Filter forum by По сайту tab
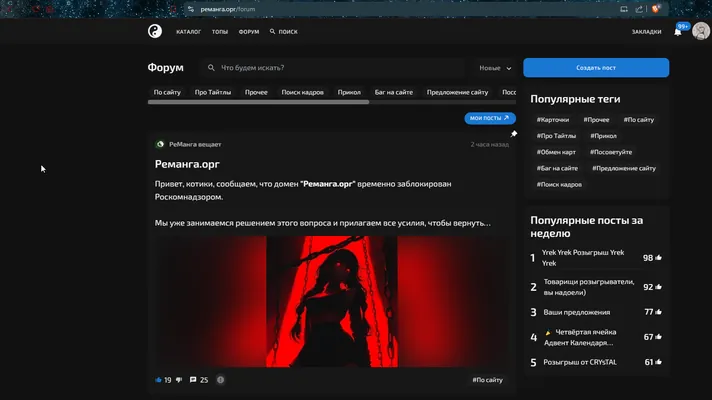The width and height of the screenshot is (712, 400). (x=167, y=92)
